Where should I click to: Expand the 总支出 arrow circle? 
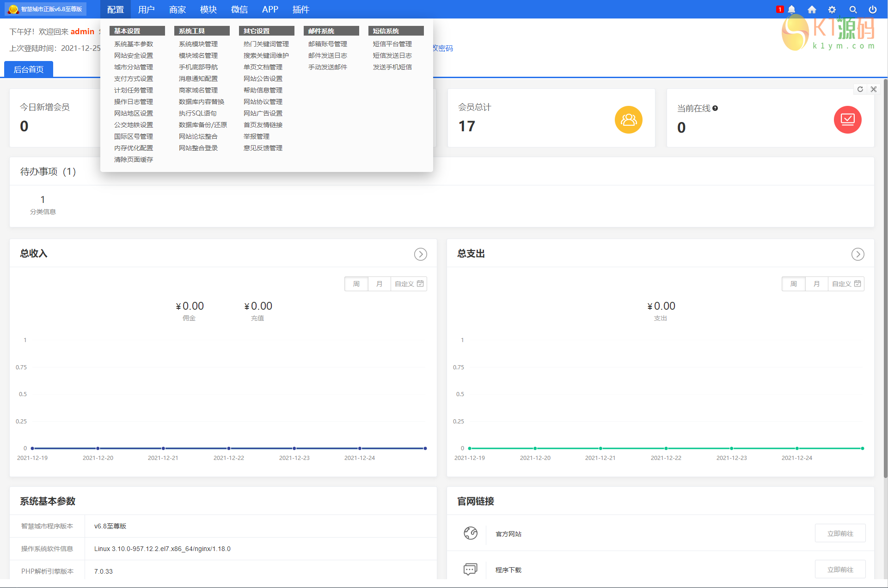pyautogui.click(x=857, y=254)
